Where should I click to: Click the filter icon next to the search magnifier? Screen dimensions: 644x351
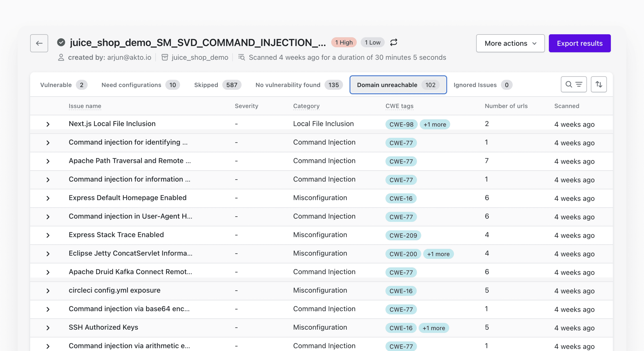[579, 85]
